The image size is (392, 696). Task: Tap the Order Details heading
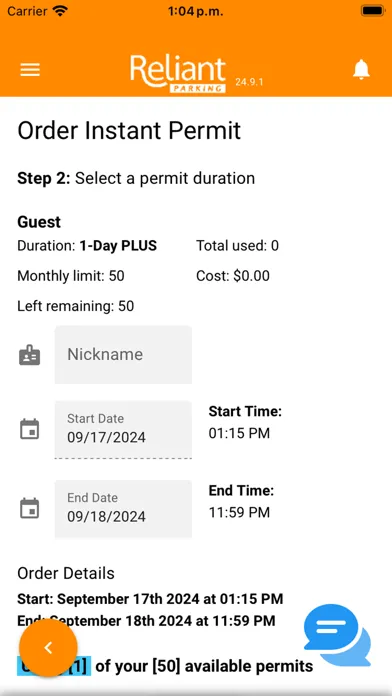[x=66, y=573]
